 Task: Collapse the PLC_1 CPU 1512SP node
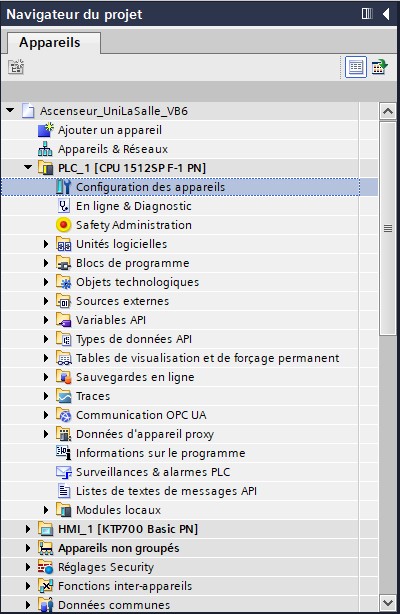coord(28,167)
